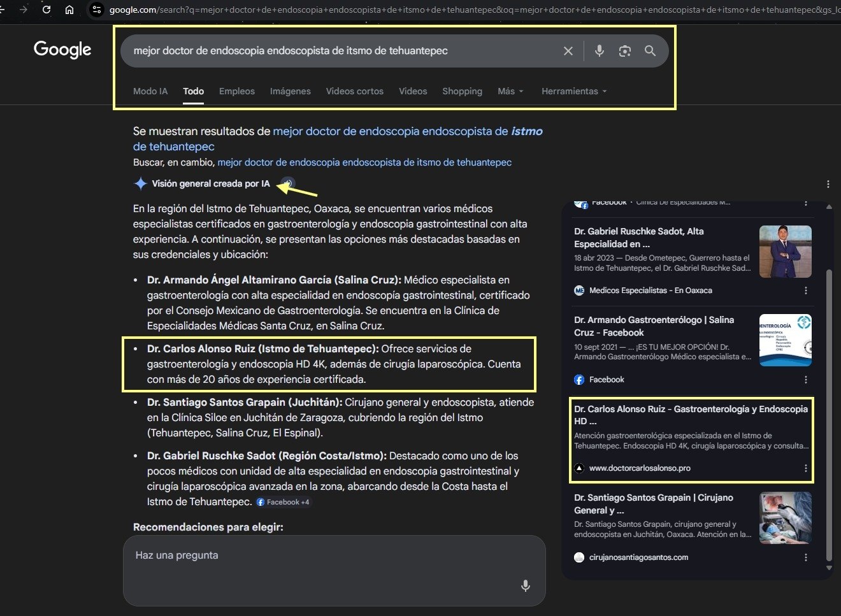841x616 pixels.
Task: Go to the browser home page icon
Action: (x=69, y=10)
